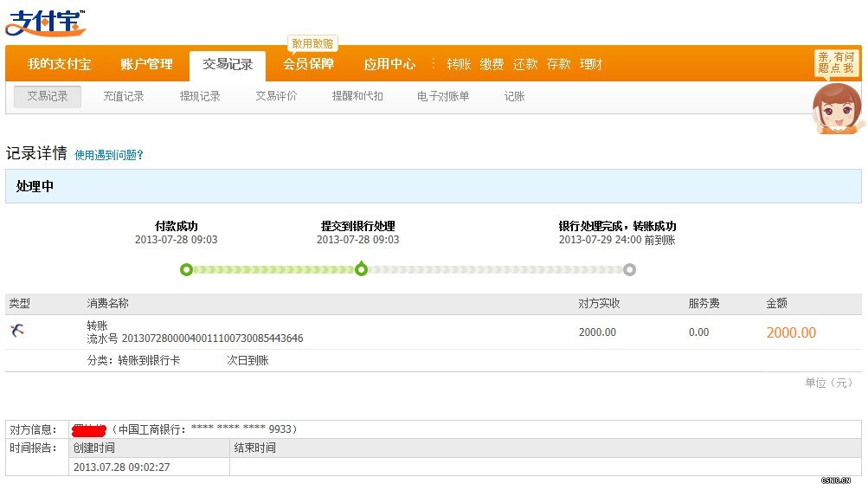Click the 缴费 quick link
Viewport: 868px width, 490px height.
[x=492, y=64]
